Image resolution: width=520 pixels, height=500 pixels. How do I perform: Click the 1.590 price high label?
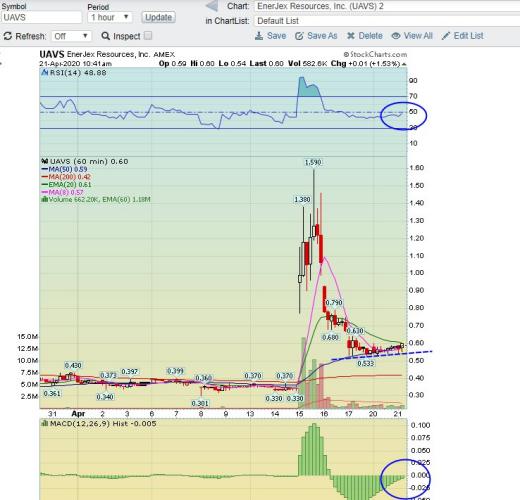click(313, 162)
